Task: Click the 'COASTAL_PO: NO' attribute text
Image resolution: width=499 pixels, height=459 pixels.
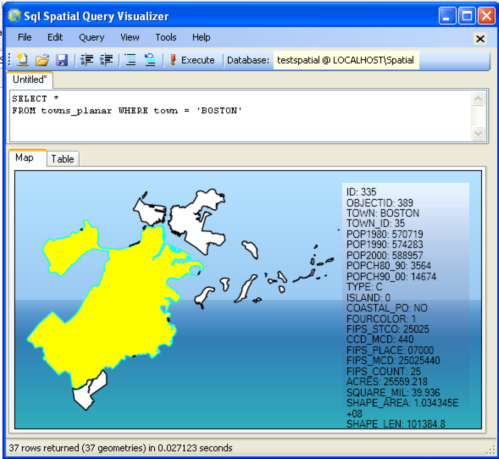Action: (x=387, y=308)
